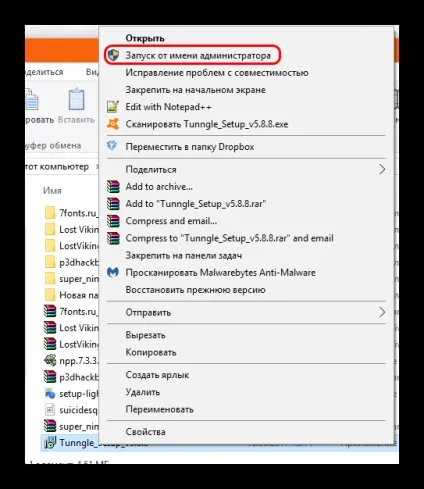
Task: Click the Paste clipboard icon in ribbon
Action: click(76, 99)
